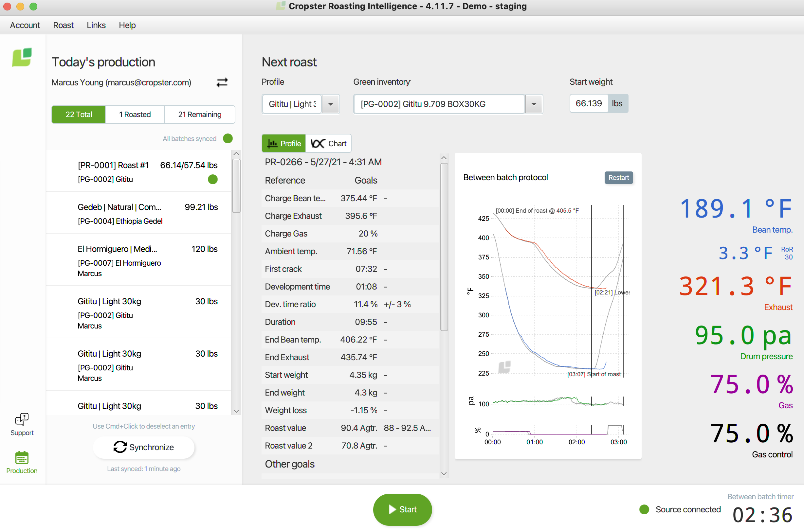
Task: Click the Dev. time ratio 11.4 % row
Action: [x=350, y=304]
